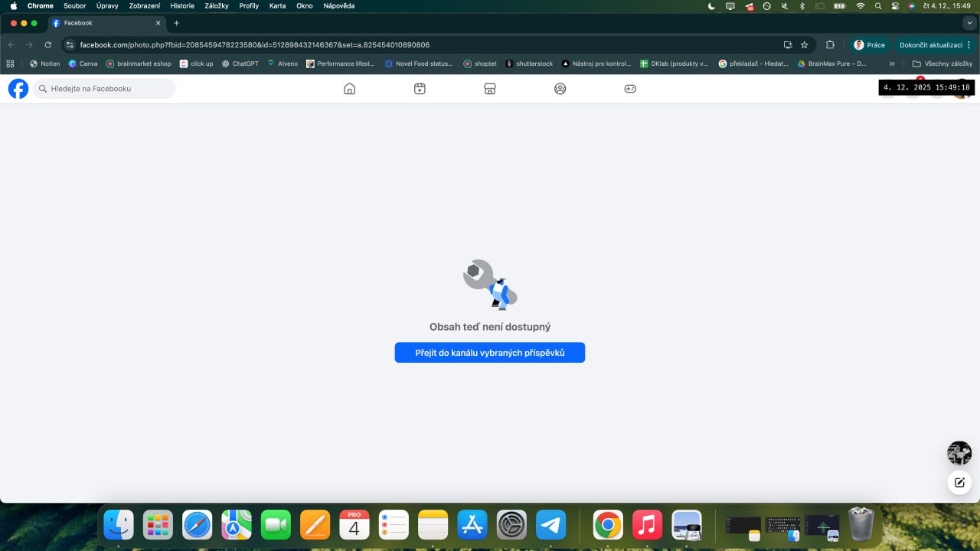This screenshot has width=980, height=551.
Task: Expand the hidden bookmarks overflow chevron
Action: 892,64
